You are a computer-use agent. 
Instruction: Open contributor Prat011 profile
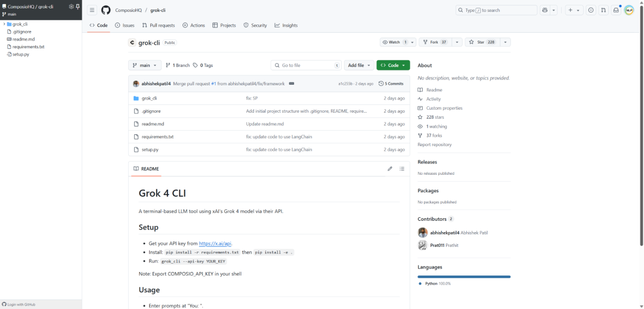pyautogui.click(x=438, y=245)
